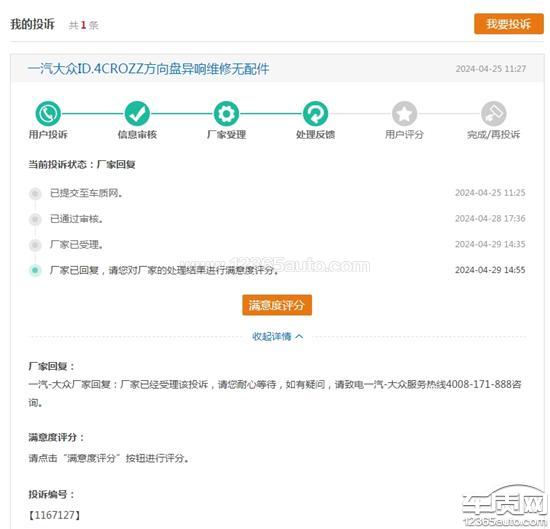Click the 完成/再投诉 step icon
The height and width of the screenshot is (529, 550).
tap(494, 113)
